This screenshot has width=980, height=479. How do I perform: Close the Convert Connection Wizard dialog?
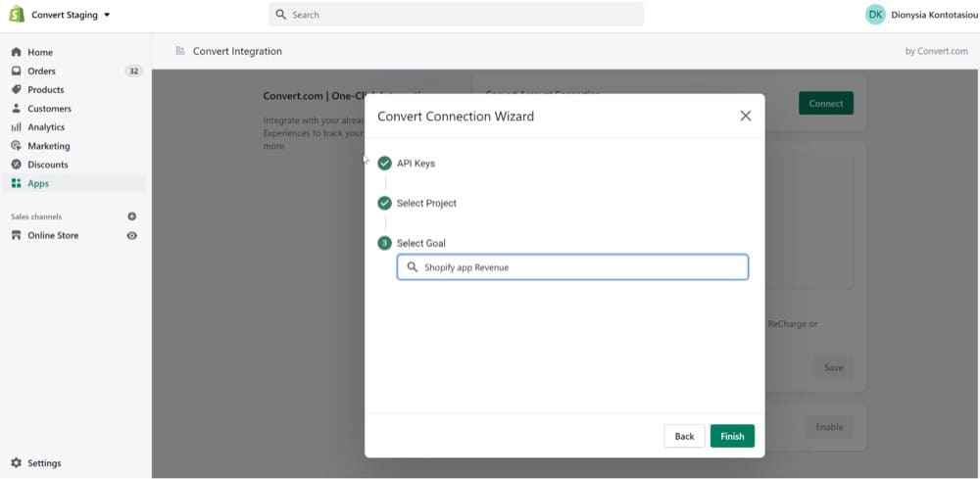(x=746, y=116)
